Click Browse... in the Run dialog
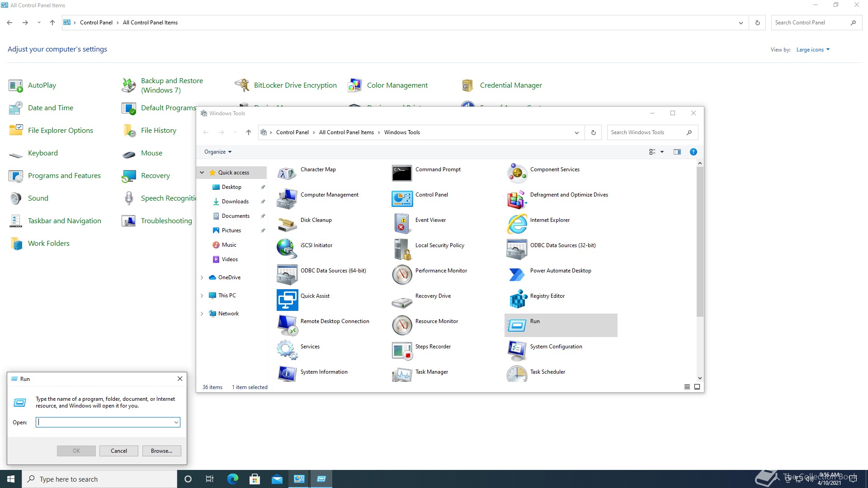The height and width of the screenshot is (488, 868). (x=161, y=451)
